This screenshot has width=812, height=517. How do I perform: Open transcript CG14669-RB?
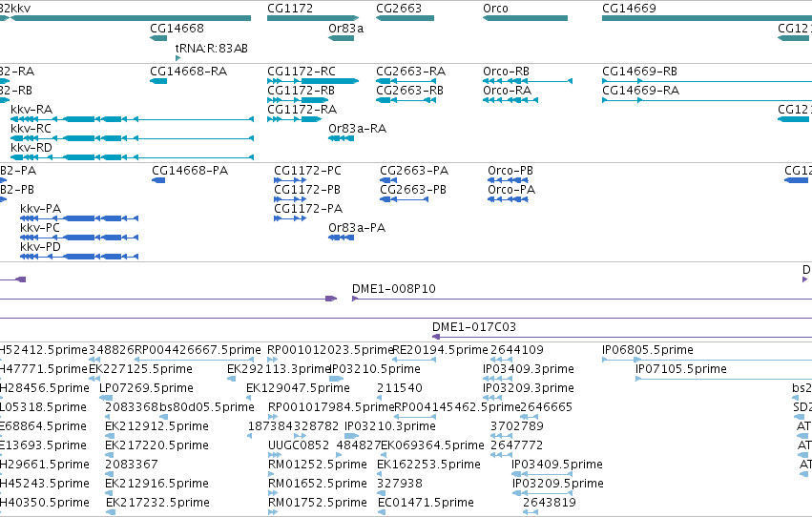pyautogui.click(x=639, y=72)
